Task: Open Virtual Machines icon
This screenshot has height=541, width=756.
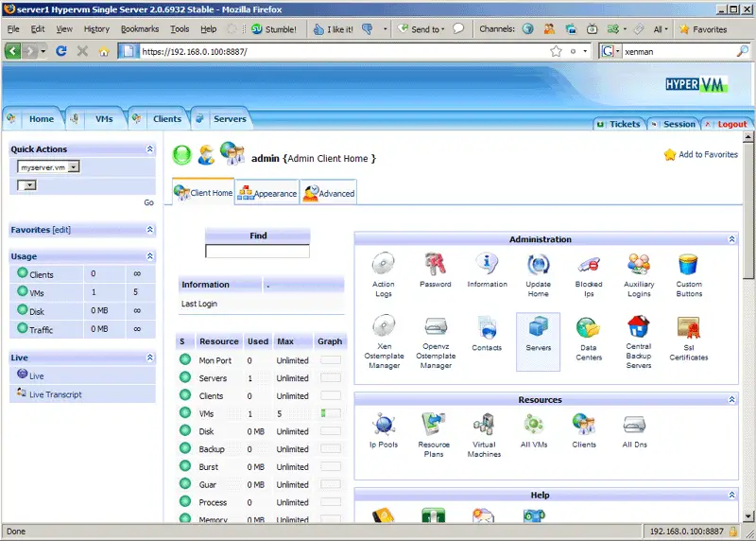Action: tap(484, 434)
